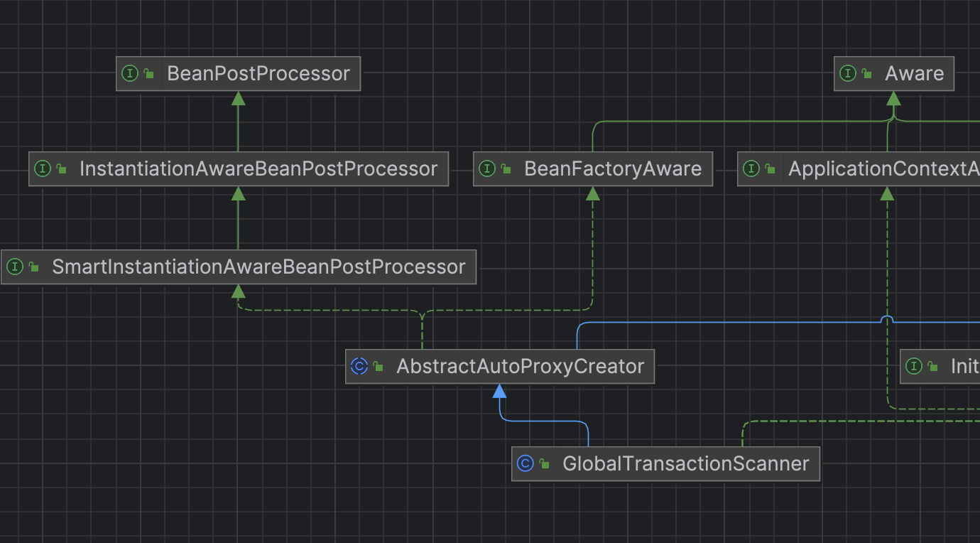Select the partially visible Init node

pyautogui.click(x=940, y=366)
